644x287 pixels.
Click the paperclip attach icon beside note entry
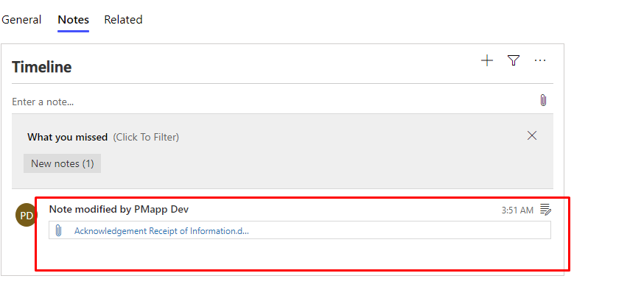tap(543, 100)
